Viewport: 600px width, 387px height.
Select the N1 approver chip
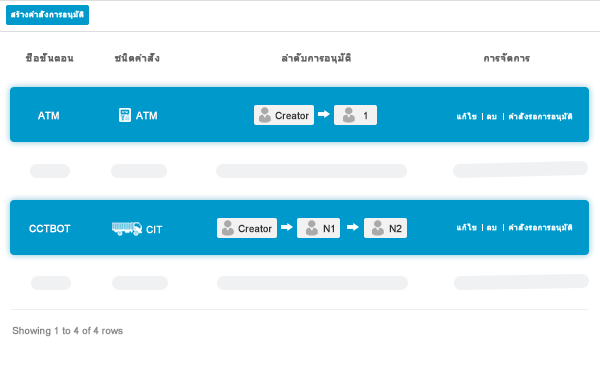[318, 228]
